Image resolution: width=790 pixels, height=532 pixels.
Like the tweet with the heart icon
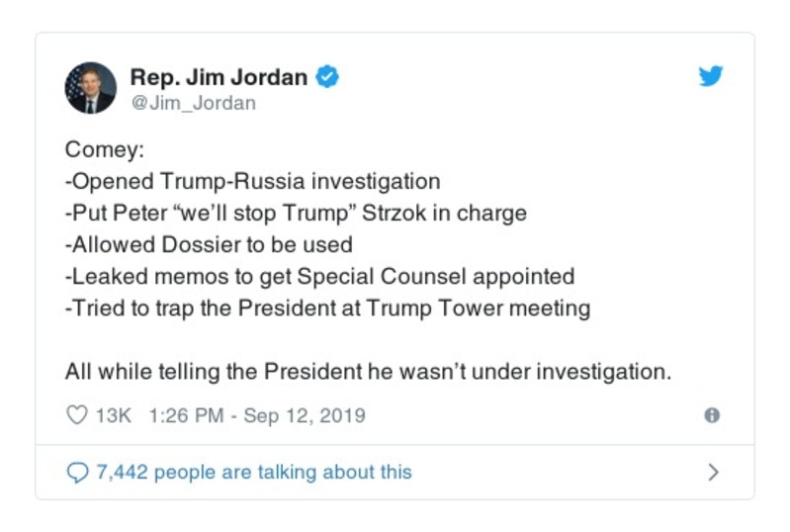[x=76, y=415]
